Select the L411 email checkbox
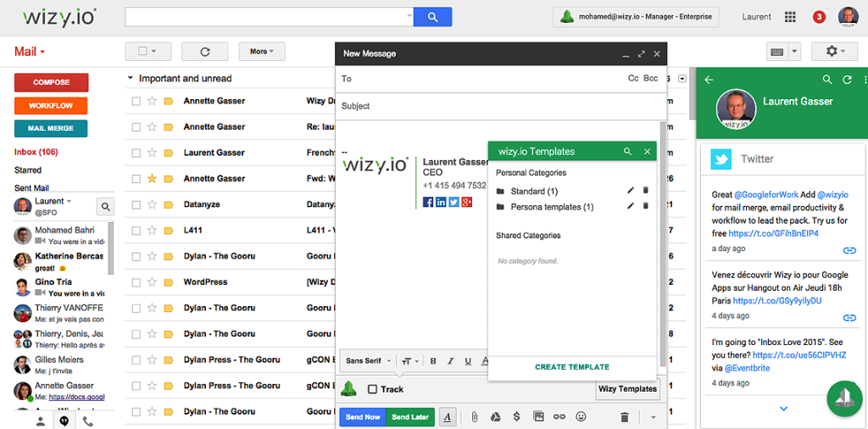 click(x=136, y=231)
